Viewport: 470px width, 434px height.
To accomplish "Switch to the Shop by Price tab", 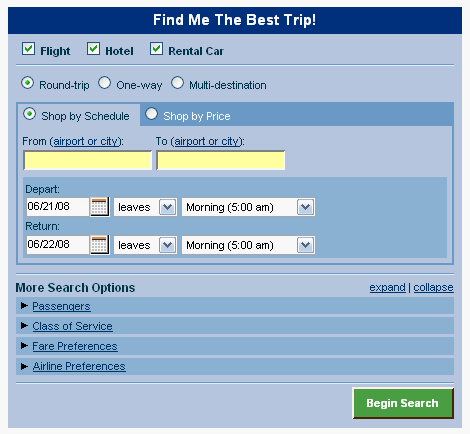I will pyautogui.click(x=151, y=114).
